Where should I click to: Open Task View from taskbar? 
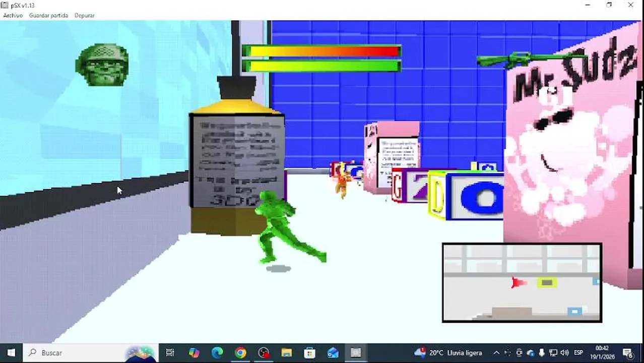click(x=170, y=353)
